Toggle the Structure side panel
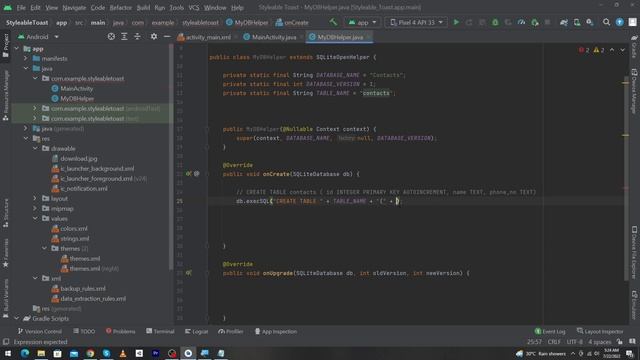Image resolution: width=640 pixels, height=360 pixels. [6, 213]
